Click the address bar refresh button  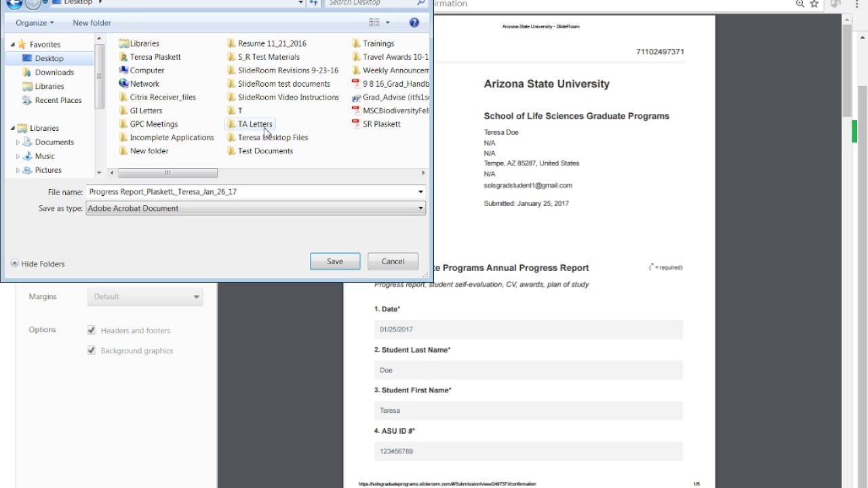tap(313, 3)
